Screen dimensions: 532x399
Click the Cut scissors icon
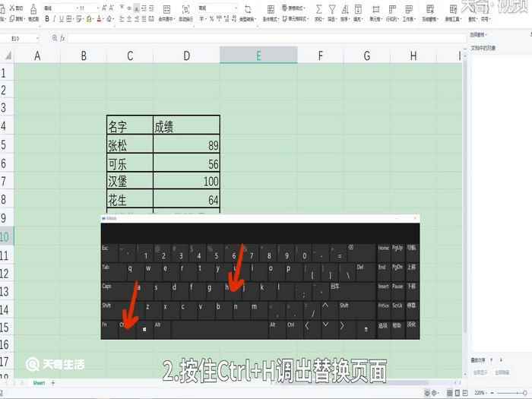point(12,8)
